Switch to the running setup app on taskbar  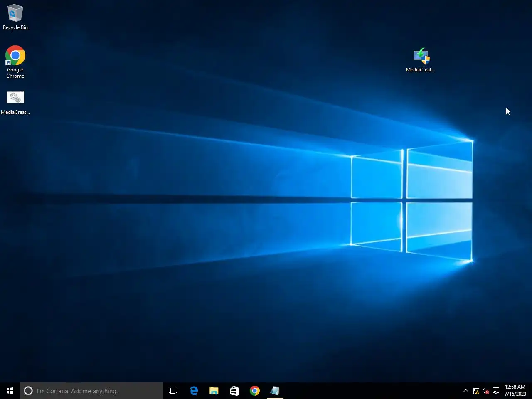pos(275,391)
